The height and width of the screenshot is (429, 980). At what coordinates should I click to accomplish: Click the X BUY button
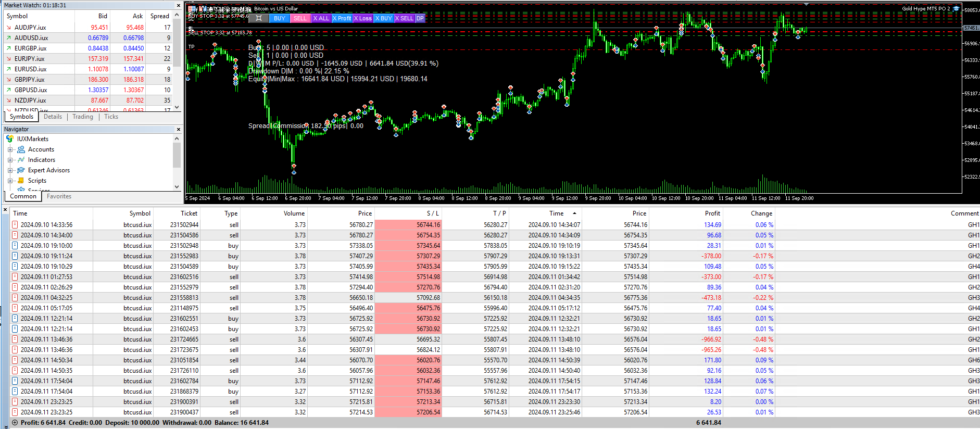tap(384, 18)
